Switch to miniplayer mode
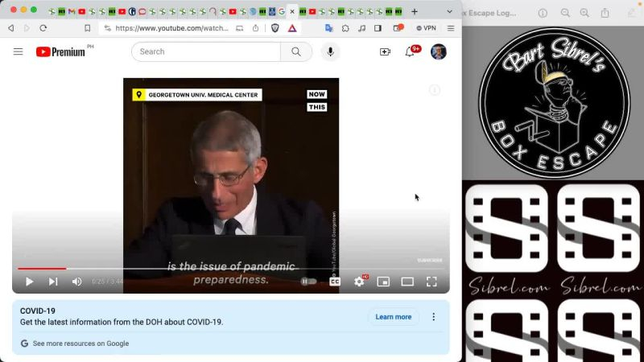Screen dimensions: 644x362 (383, 282)
